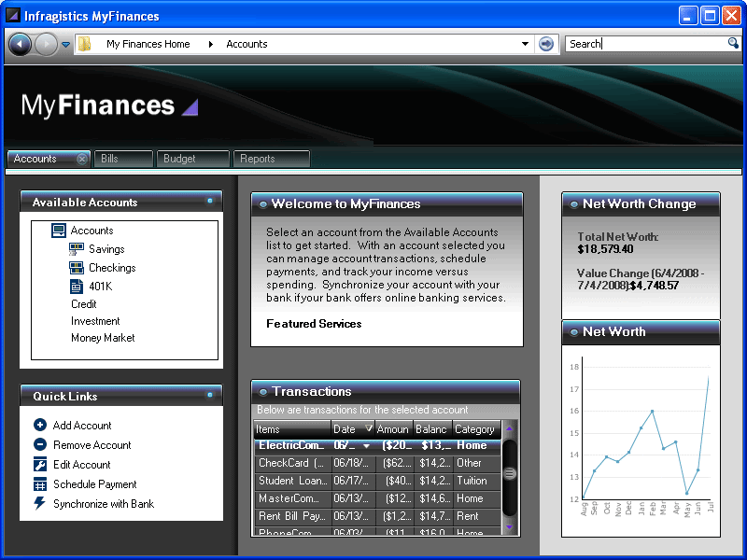Select the ElectricCom transaction row
The width and height of the screenshot is (747, 560).
378,446
